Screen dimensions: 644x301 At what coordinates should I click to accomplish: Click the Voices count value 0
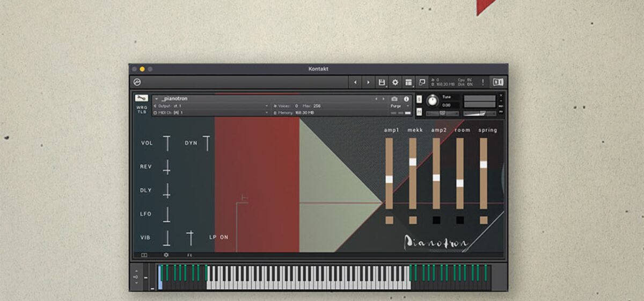(x=296, y=106)
